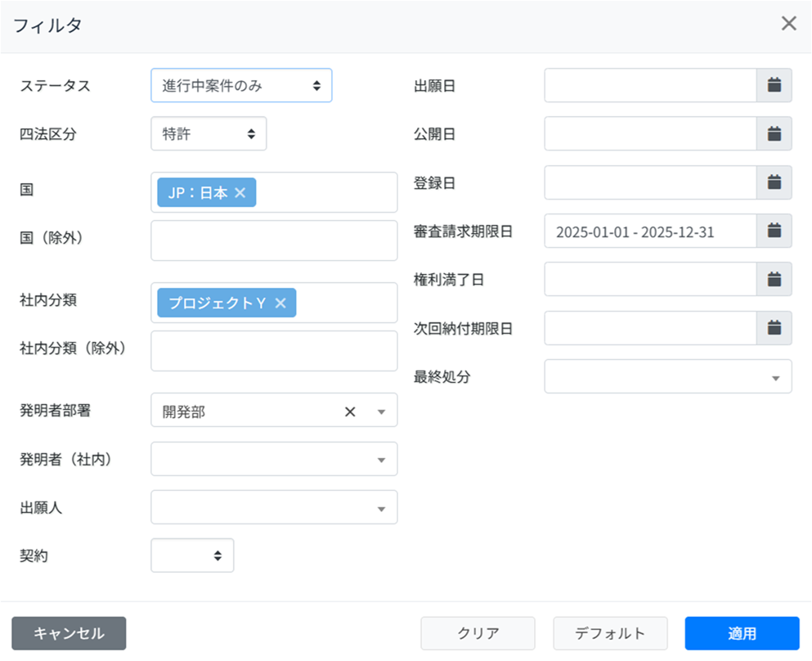Expand the 最終処分 dropdown
The width and height of the screenshot is (812, 661).
668,376
